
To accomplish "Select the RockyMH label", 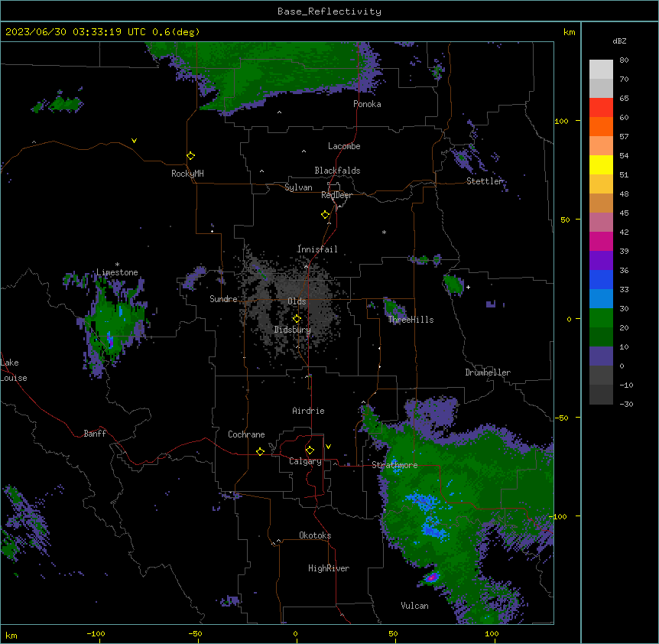I will (x=187, y=174).
